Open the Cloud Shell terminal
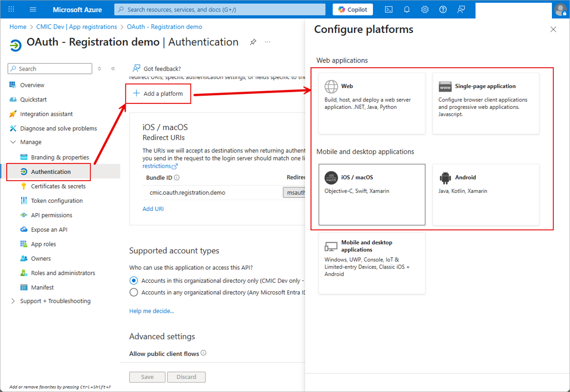 point(389,9)
